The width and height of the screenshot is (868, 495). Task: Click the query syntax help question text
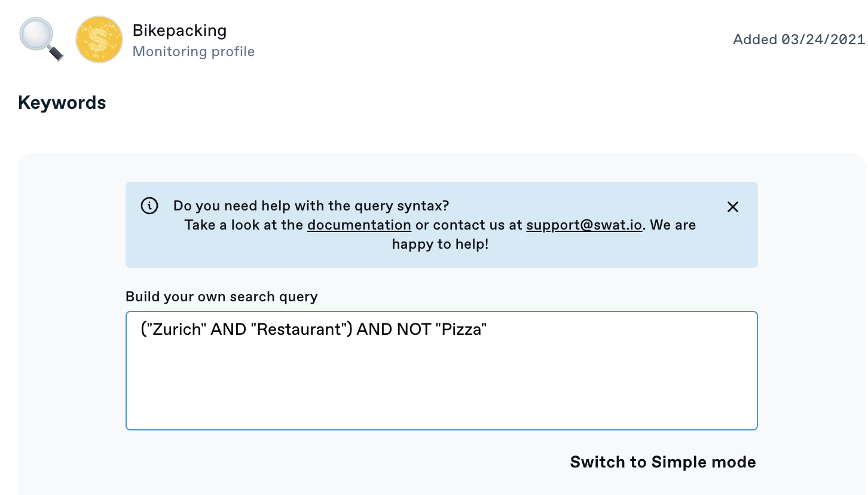[x=311, y=206]
